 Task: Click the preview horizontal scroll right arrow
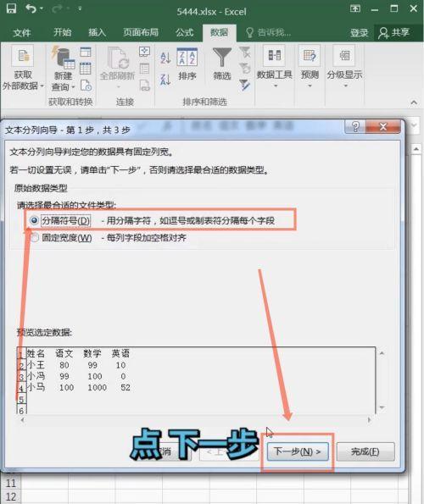(x=370, y=419)
